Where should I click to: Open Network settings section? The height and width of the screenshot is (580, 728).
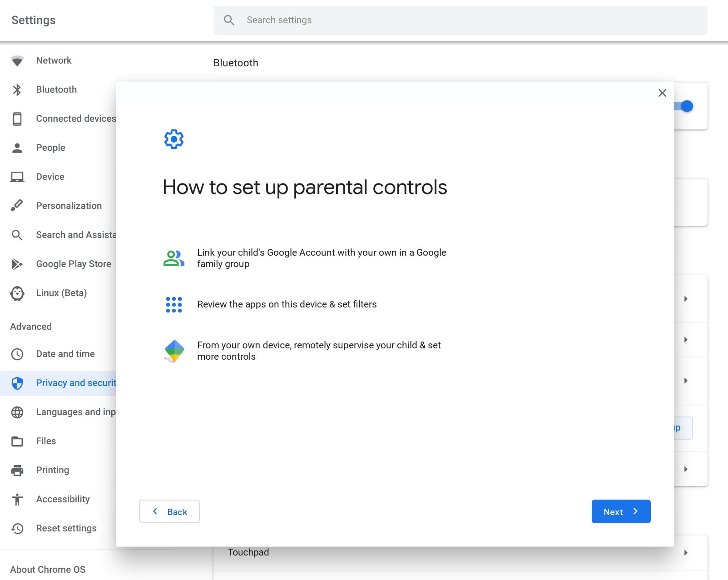point(54,61)
